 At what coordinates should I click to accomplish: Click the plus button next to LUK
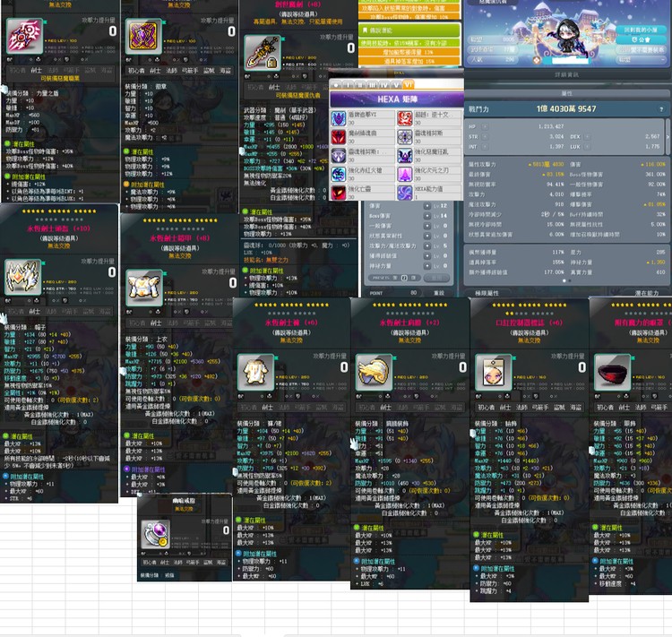(x=587, y=147)
